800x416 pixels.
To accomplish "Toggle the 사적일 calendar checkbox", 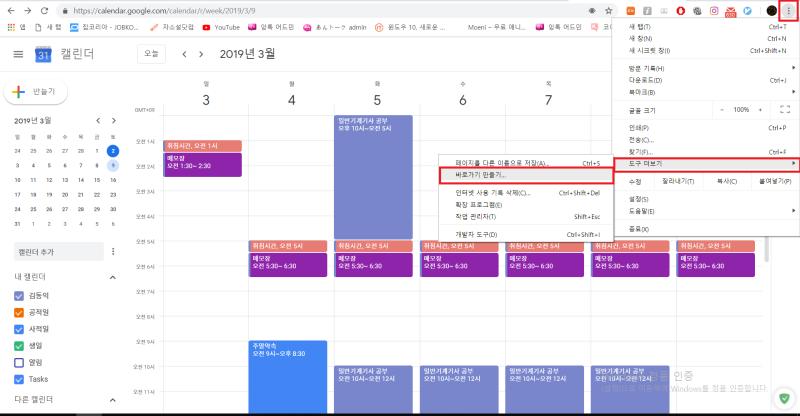I will point(19,329).
